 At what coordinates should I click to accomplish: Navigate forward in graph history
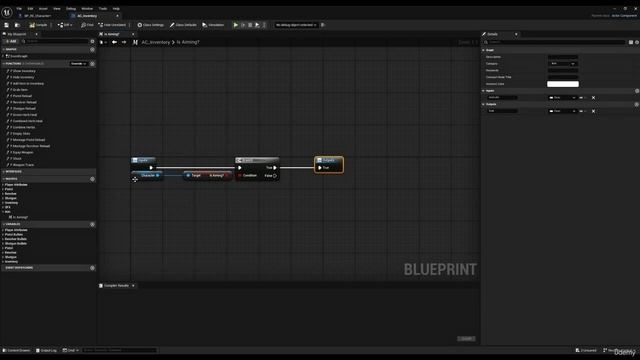[124, 42]
